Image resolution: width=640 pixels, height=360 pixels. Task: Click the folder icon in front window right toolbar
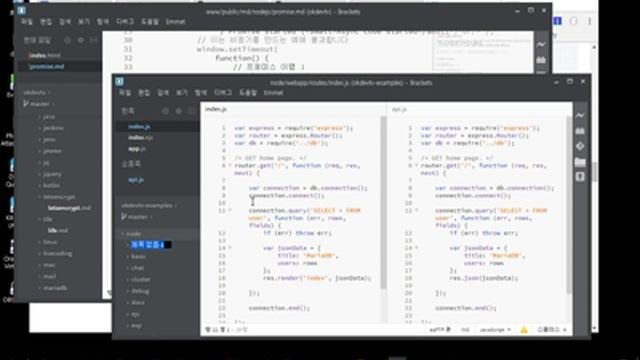point(580,162)
